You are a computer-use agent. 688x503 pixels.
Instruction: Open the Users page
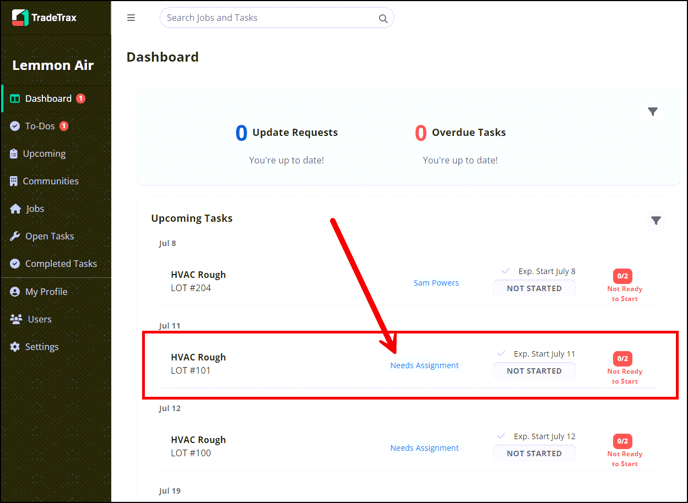tap(39, 320)
